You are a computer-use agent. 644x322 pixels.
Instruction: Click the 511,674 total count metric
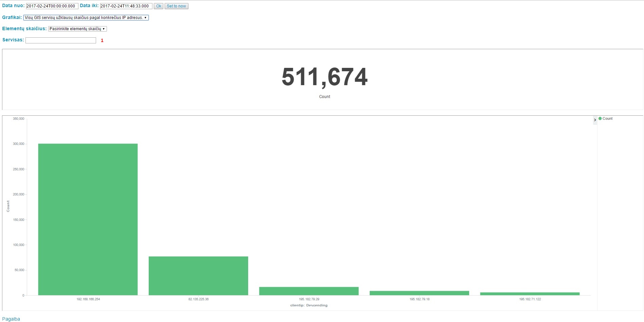point(324,77)
